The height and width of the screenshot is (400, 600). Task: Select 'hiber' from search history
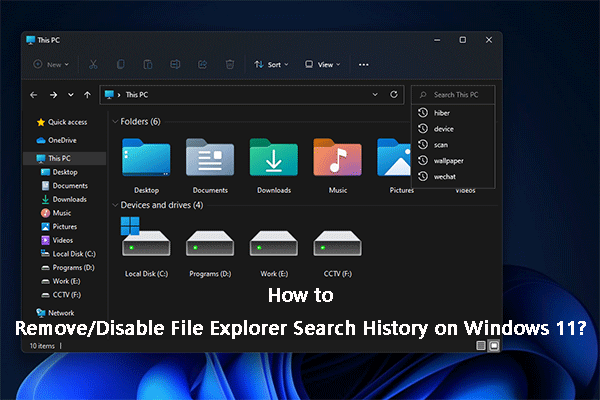click(x=453, y=113)
